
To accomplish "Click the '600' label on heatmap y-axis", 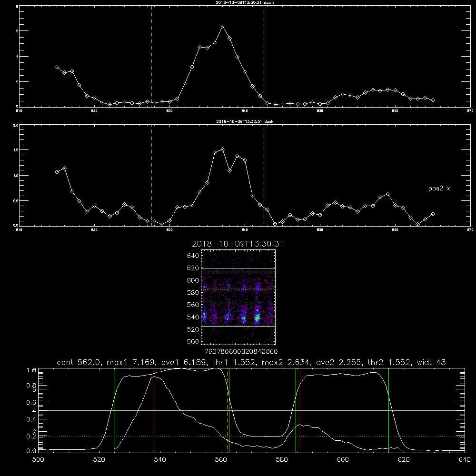I will point(193,280).
